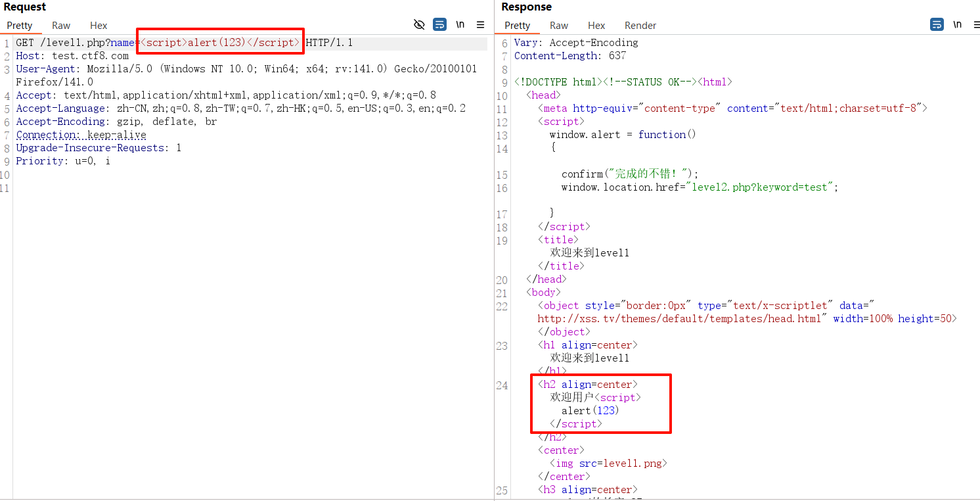
Task: Show non-printable \n characters in Request panel
Action: click(x=460, y=24)
